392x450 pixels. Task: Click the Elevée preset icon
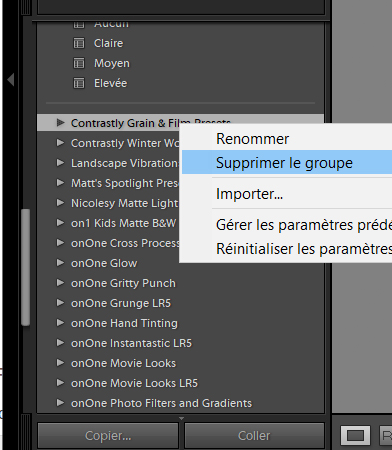tap(79, 83)
